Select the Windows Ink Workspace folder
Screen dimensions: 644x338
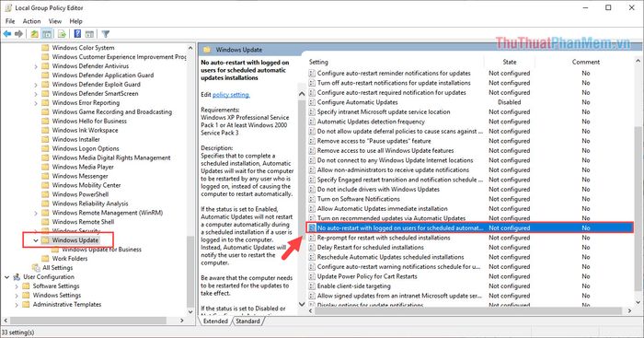[x=85, y=131]
